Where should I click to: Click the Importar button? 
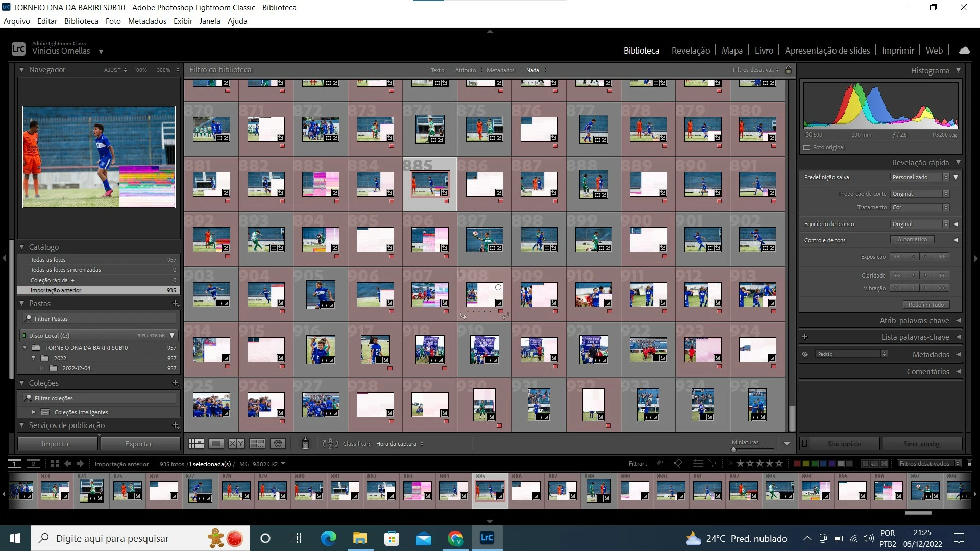57,444
